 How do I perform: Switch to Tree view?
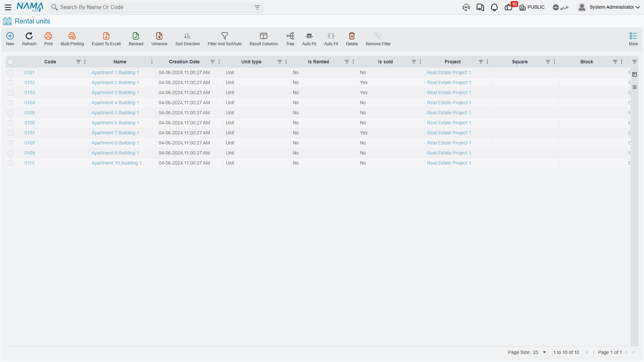290,36
